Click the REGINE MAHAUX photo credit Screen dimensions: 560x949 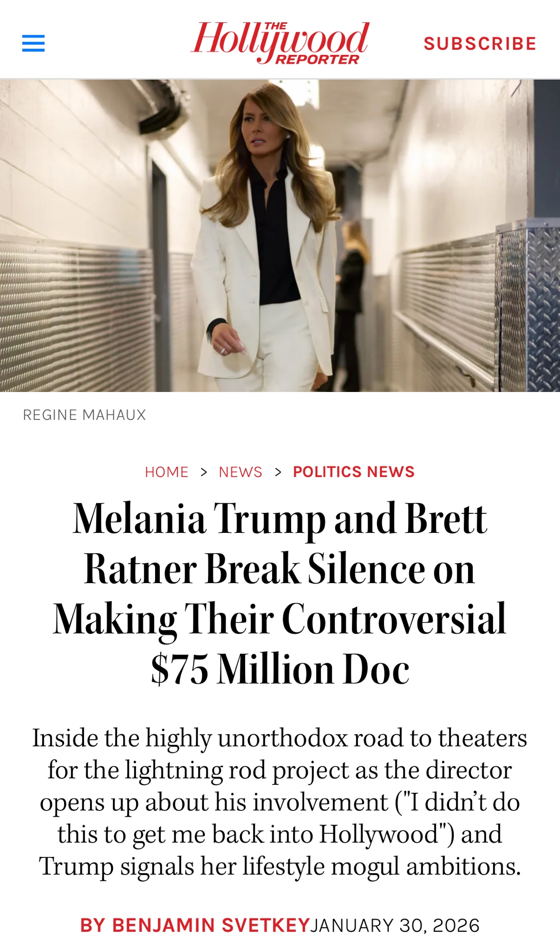84,415
